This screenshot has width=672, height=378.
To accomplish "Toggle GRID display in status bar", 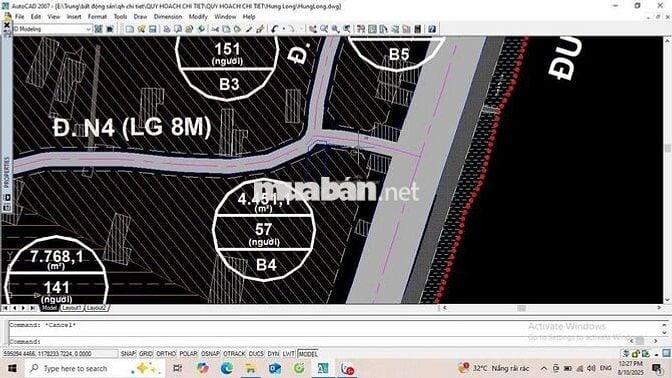I will click(146, 354).
